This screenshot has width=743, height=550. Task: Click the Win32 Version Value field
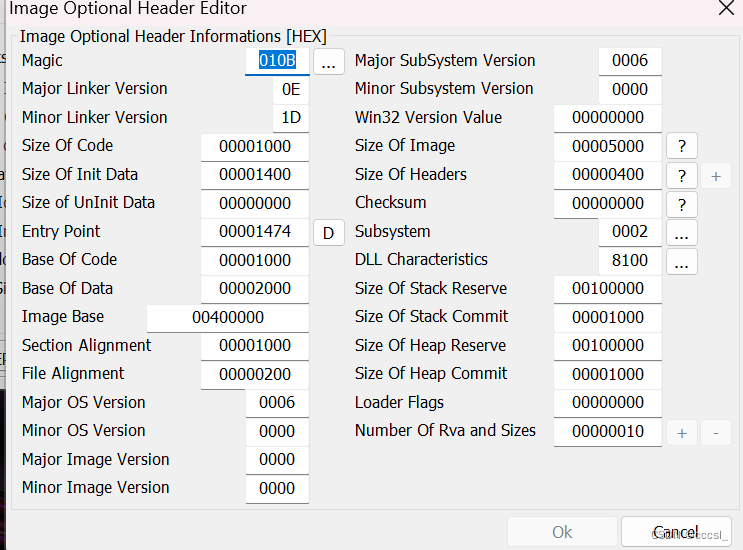coord(608,118)
